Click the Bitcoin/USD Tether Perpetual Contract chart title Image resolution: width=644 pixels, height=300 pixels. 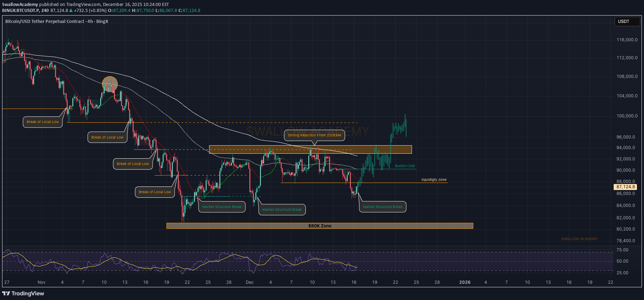(x=56, y=22)
